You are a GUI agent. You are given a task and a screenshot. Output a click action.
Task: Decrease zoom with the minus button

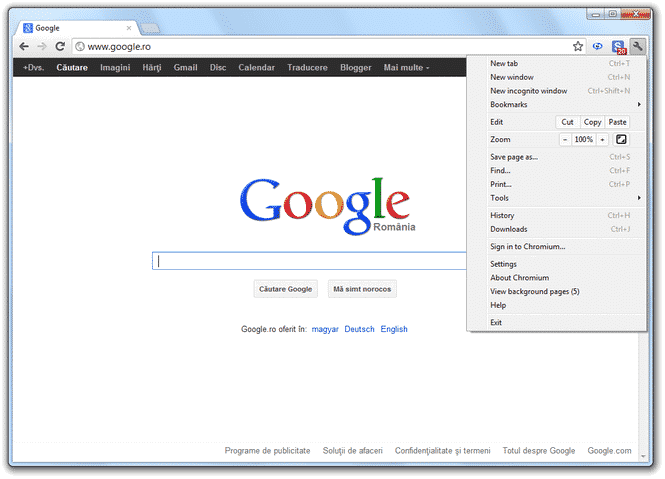565,139
